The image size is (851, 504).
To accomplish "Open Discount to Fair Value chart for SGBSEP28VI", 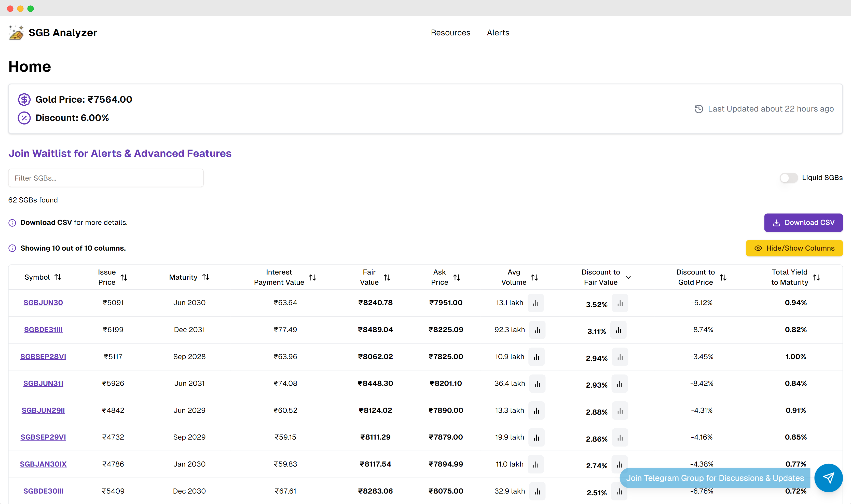I will click(620, 357).
